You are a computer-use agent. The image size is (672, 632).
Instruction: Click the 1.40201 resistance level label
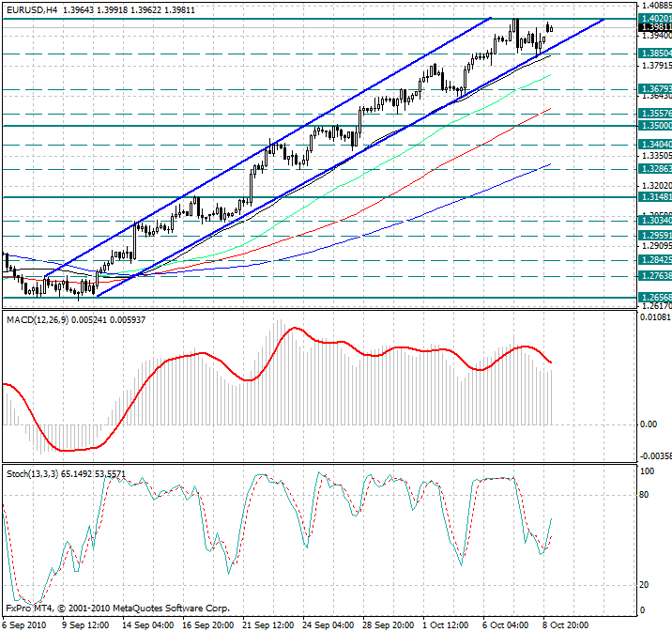[x=654, y=18]
